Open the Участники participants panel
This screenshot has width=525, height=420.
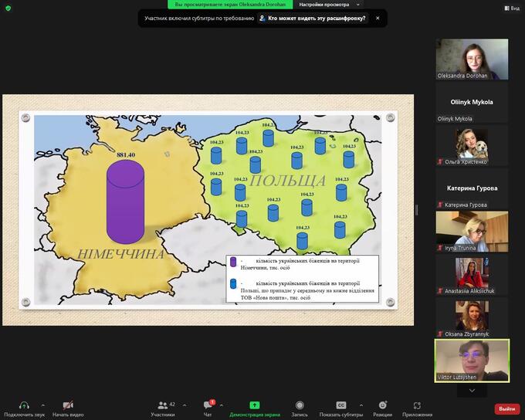click(x=162, y=405)
